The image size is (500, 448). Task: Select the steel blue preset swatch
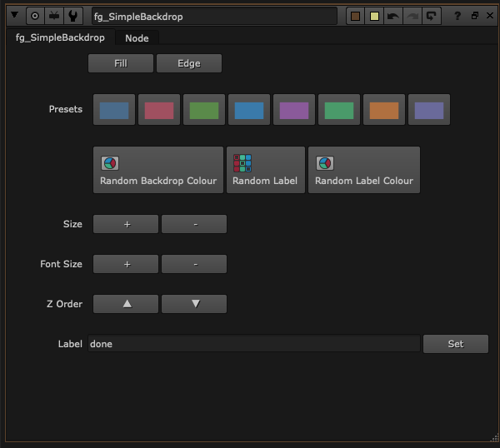click(x=114, y=110)
